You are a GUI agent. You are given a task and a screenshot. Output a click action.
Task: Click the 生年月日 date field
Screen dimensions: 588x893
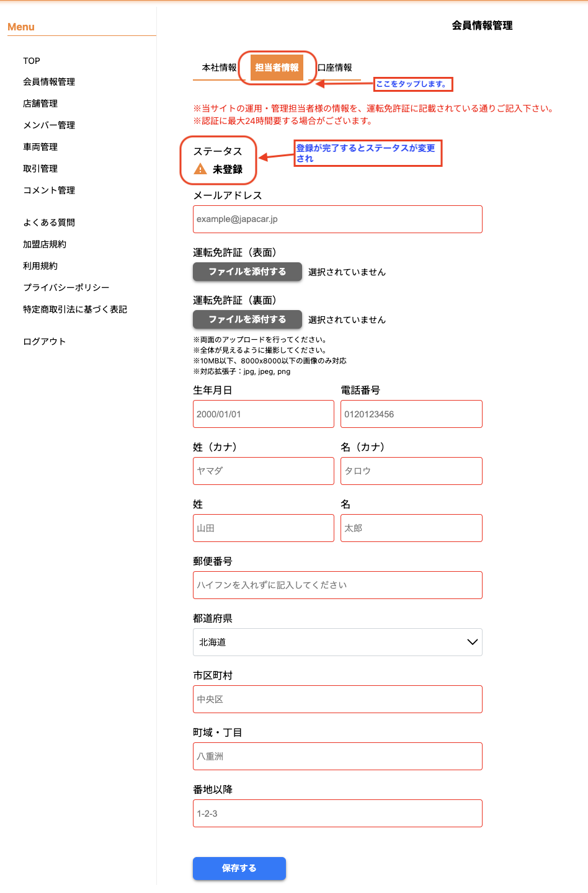[x=263, y=414]
